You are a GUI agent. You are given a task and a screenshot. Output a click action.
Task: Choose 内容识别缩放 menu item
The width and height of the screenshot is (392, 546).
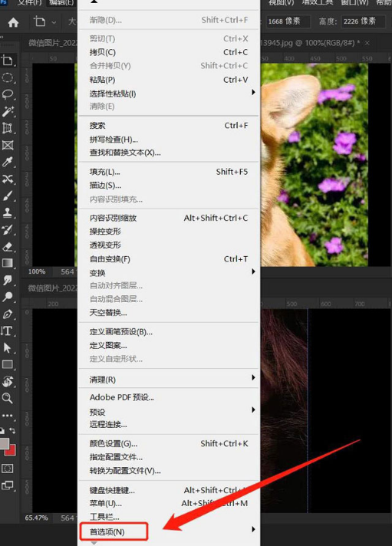tap(169, 218)
